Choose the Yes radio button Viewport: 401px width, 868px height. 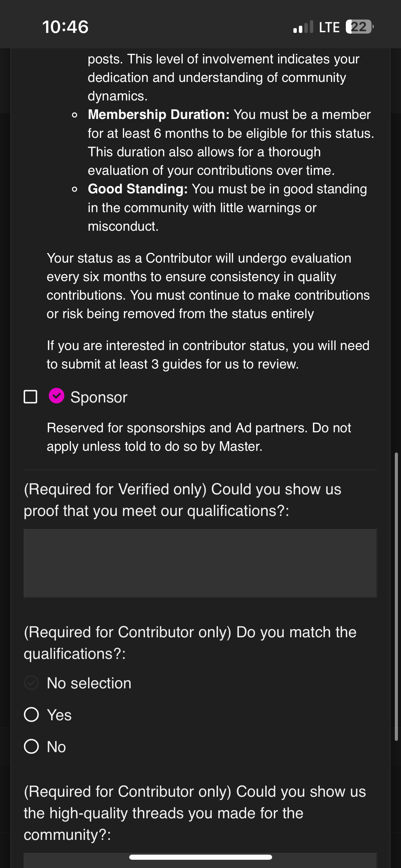pos(31,715)
